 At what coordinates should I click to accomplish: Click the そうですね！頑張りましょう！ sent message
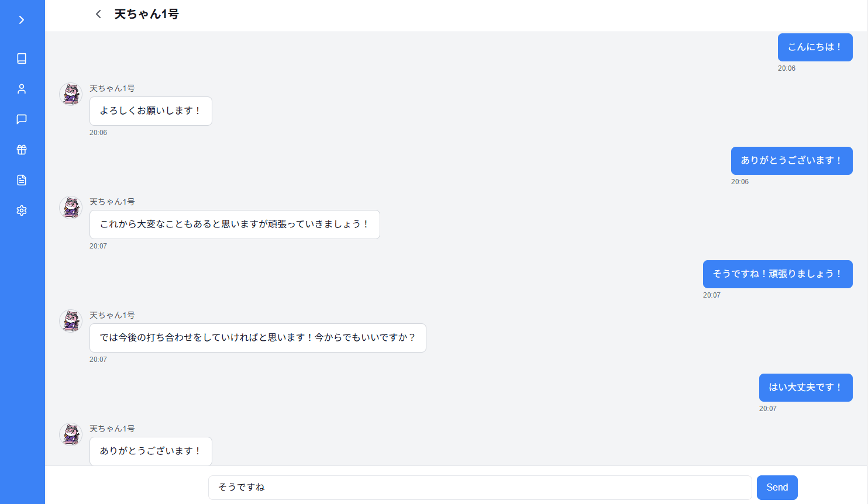point(778,274)
